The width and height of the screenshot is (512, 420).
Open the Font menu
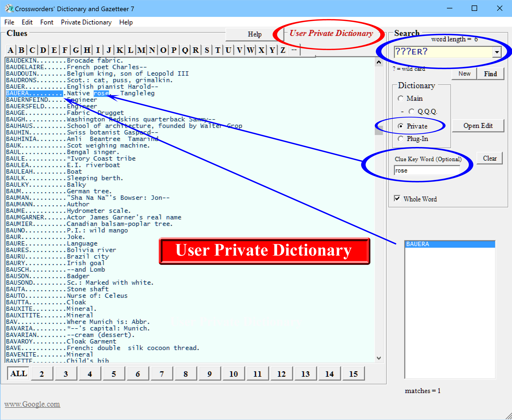click(x=47, y=22)
